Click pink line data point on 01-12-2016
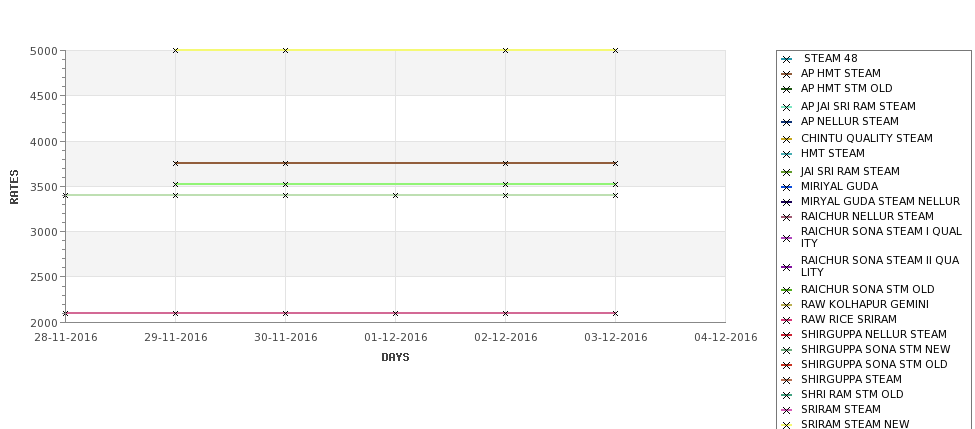The image size is (975, 429). [395, 313]
